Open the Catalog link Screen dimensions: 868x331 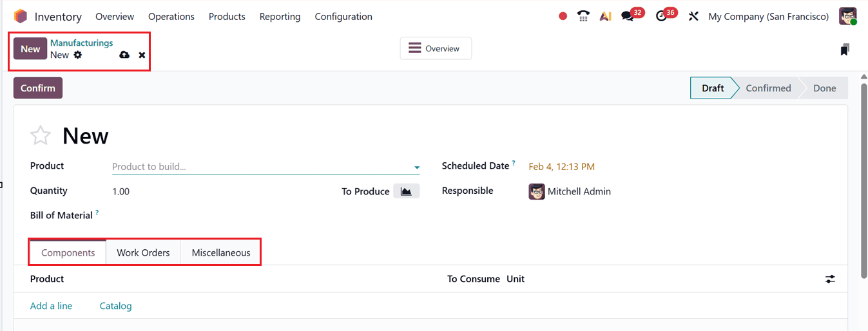(116, 306)
